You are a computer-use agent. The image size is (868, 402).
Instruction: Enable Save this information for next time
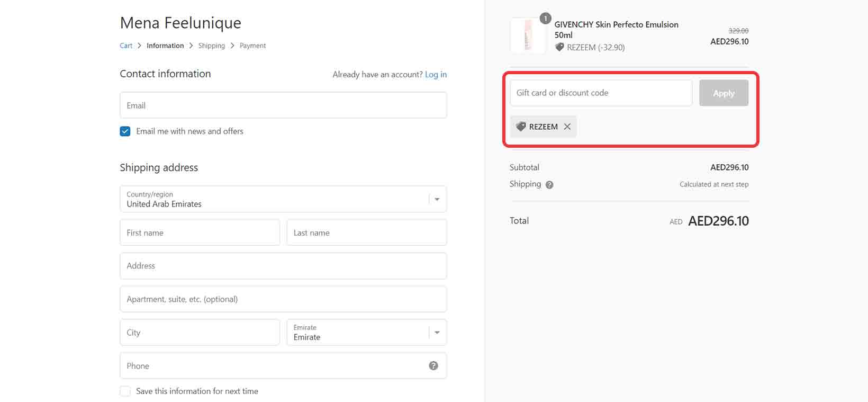pos(125,391)
